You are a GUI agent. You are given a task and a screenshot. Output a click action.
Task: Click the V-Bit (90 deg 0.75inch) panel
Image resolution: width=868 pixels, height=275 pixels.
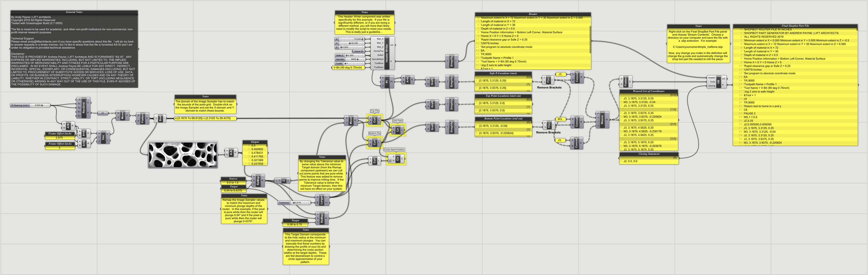(x=348, y=68)
